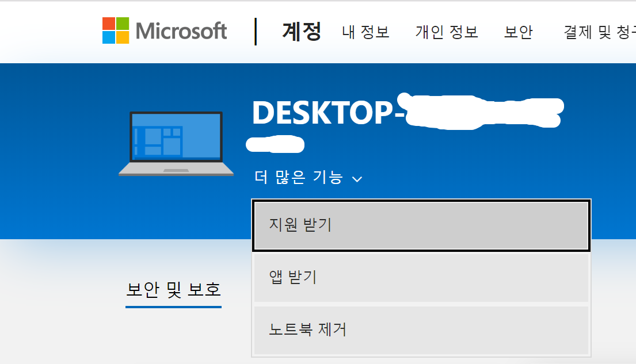Open the 개인 정보 tab
Screen dimensions: 636x364
point(447,32)
